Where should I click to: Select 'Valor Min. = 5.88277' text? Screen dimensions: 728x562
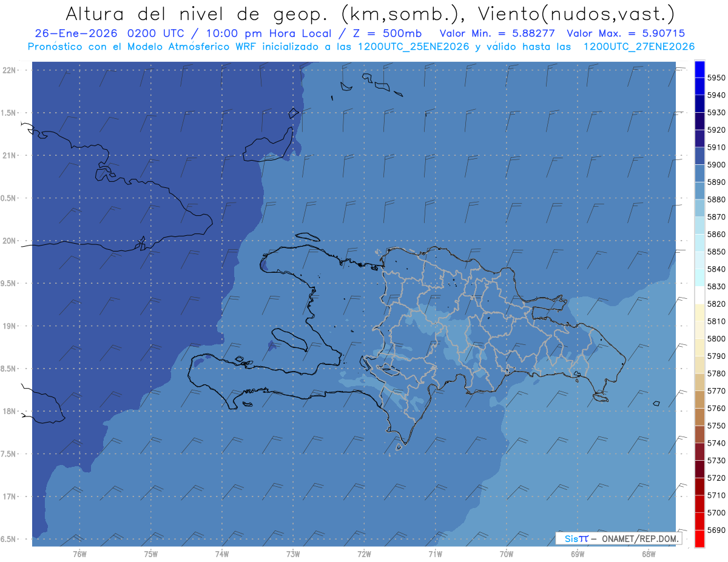click(x=497, y=33)
